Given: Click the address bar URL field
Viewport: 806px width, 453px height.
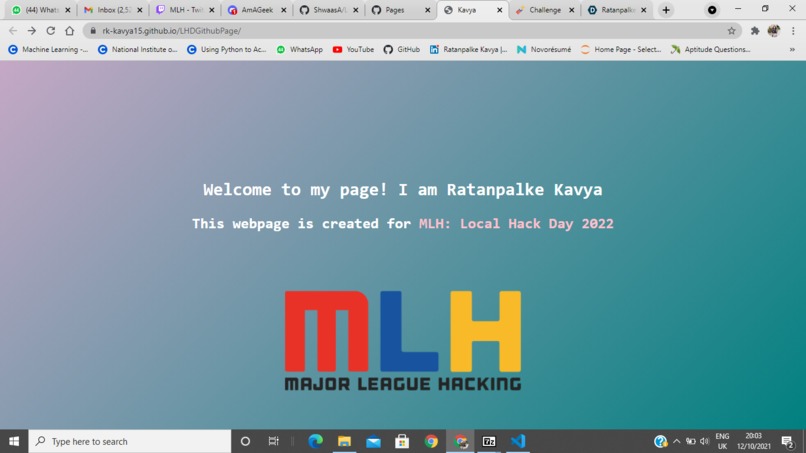Looking at the screenshot, I should [411, 31].
